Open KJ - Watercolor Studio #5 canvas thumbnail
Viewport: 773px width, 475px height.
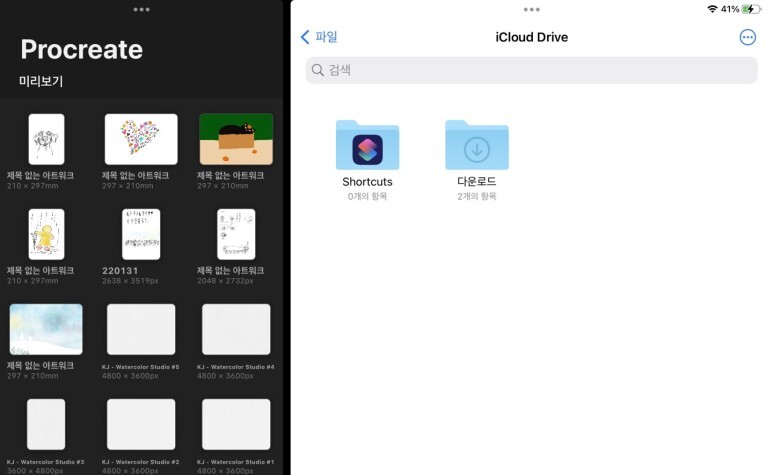pos(141,329)
